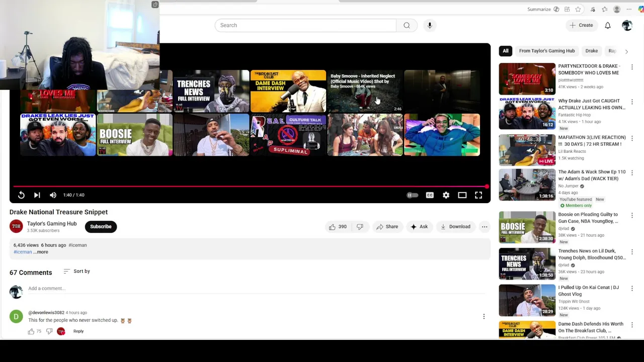Screen dimensions: 644x362
Task: Click the YouTube search box
Action: coord(305,25)
